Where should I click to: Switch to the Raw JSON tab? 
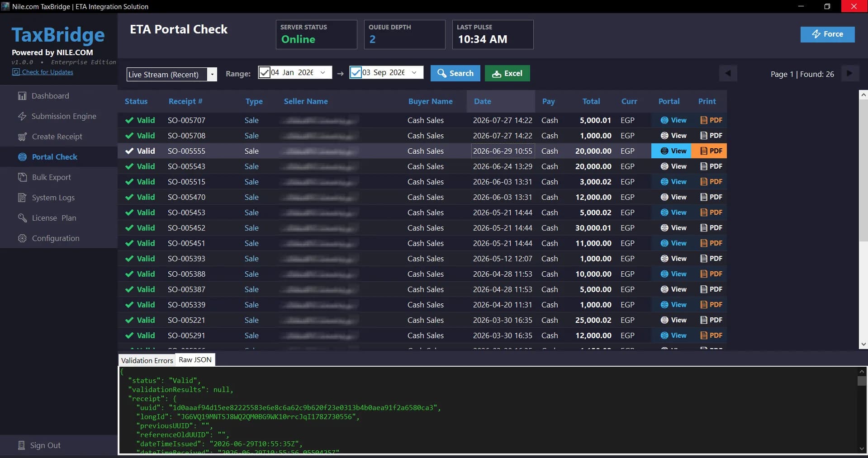tap(195, 360)
